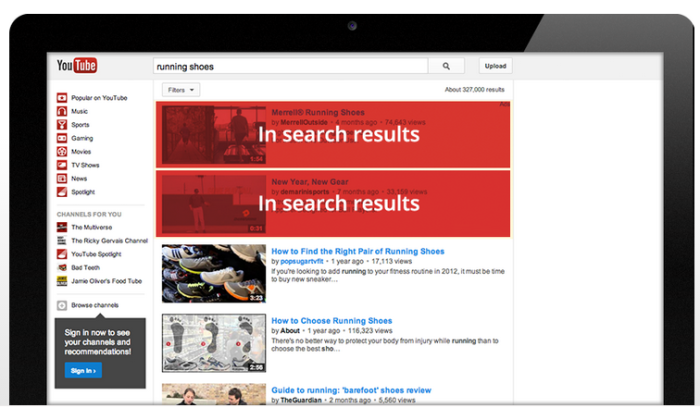Open the Spotlight category
The width and height of the screenshot is (700, 420).
83,191
